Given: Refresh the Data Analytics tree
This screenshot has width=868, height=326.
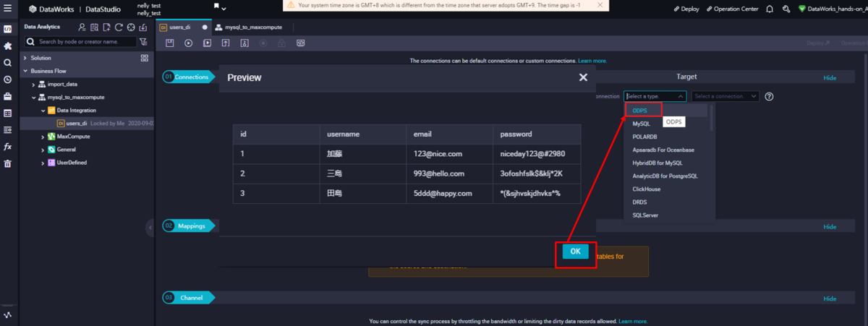Looking at the screenshot, I should 119,27.
